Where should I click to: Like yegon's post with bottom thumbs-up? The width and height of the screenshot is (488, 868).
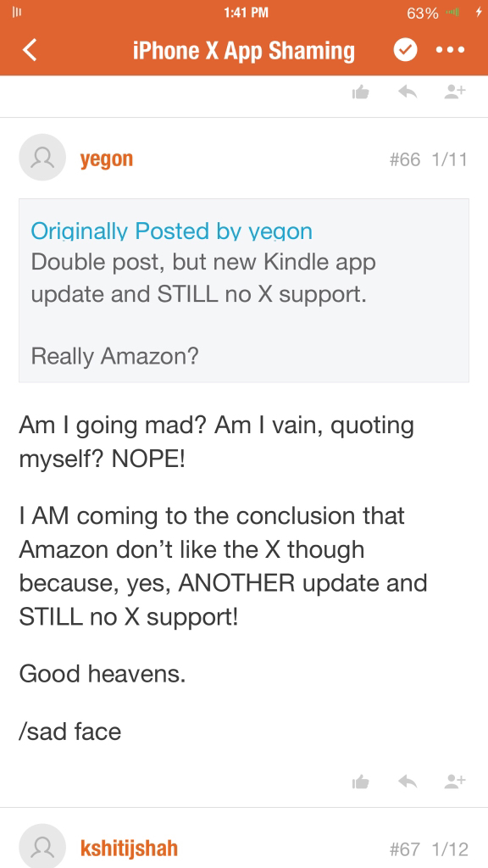point(361,781)
